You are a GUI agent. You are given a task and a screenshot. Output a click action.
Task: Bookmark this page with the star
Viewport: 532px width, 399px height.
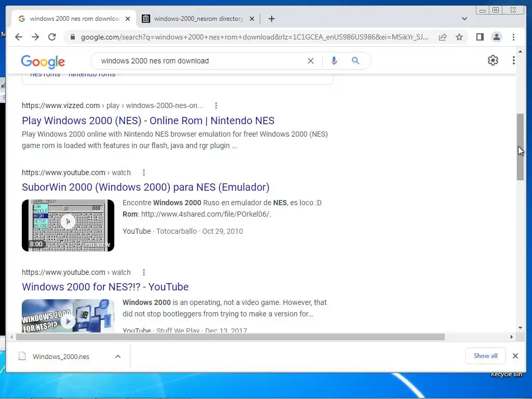459,37
